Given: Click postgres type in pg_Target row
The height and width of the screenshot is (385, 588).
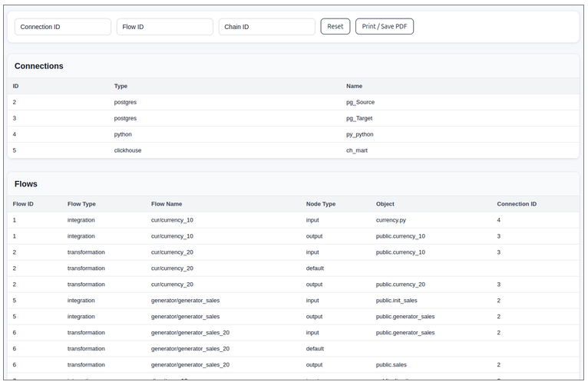Looking at the screenshot, I should pyautogui.click(x=125, y=118).
